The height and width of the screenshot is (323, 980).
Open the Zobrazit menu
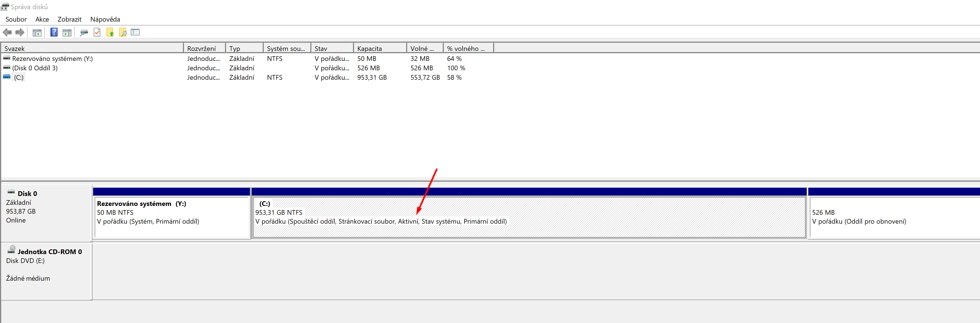coord(70,19)
